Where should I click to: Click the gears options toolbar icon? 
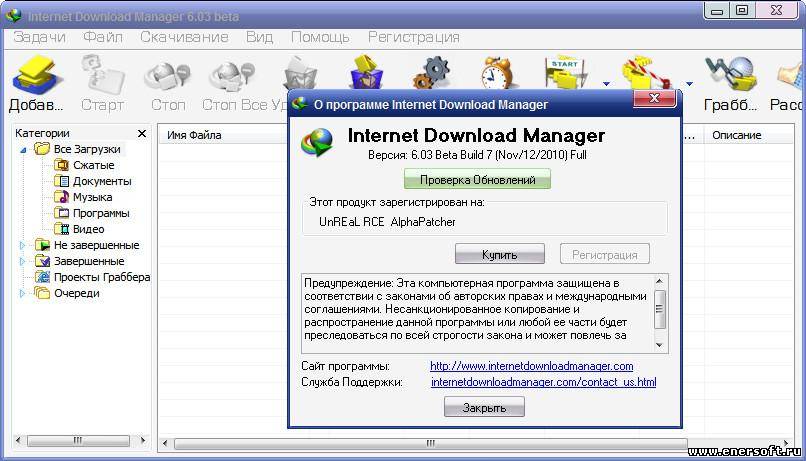pos(432,73)
